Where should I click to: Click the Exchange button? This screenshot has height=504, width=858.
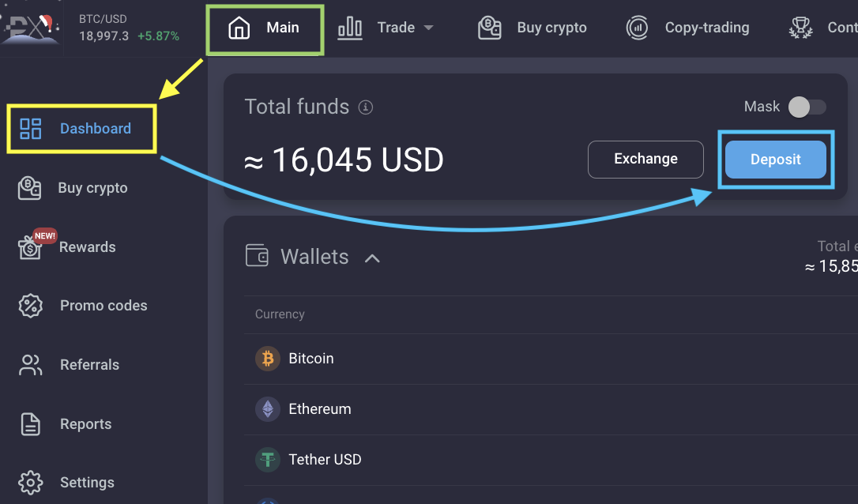click(645, 160)
